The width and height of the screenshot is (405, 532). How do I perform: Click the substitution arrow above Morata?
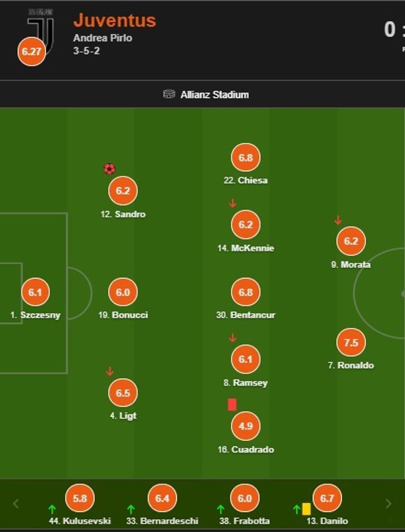338,220
